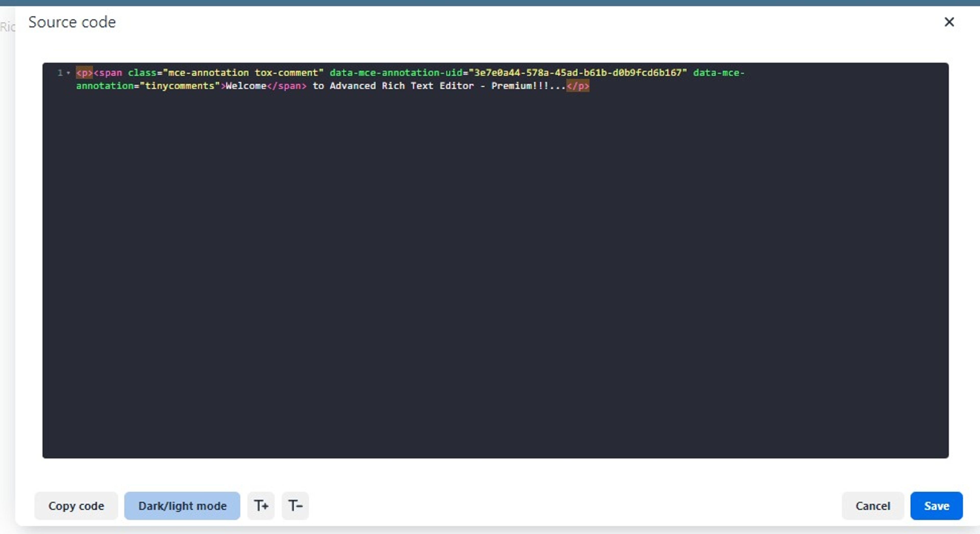980x534 pixels.
Task: Cancel the source code changes
Action: pos(873,506)
